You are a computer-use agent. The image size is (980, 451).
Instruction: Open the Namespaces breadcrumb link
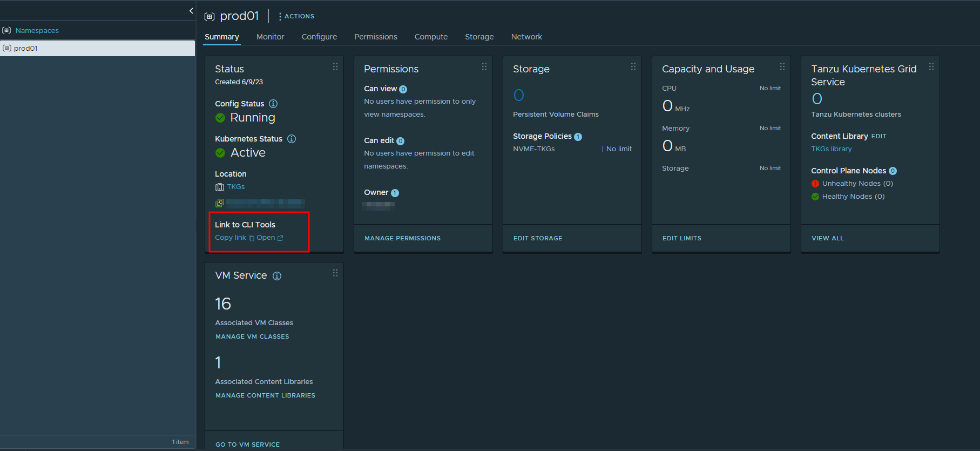coord(37,31)
